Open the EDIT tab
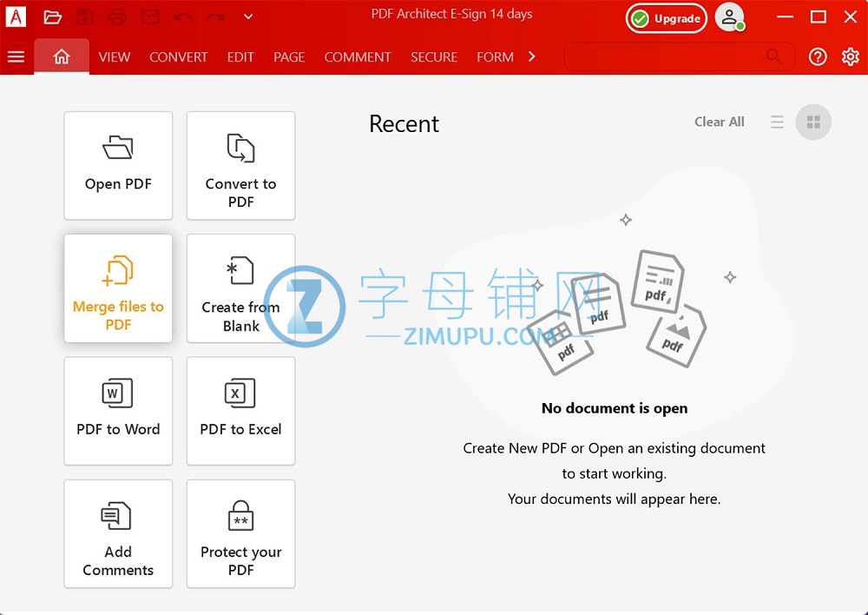 tap(240, 57)
